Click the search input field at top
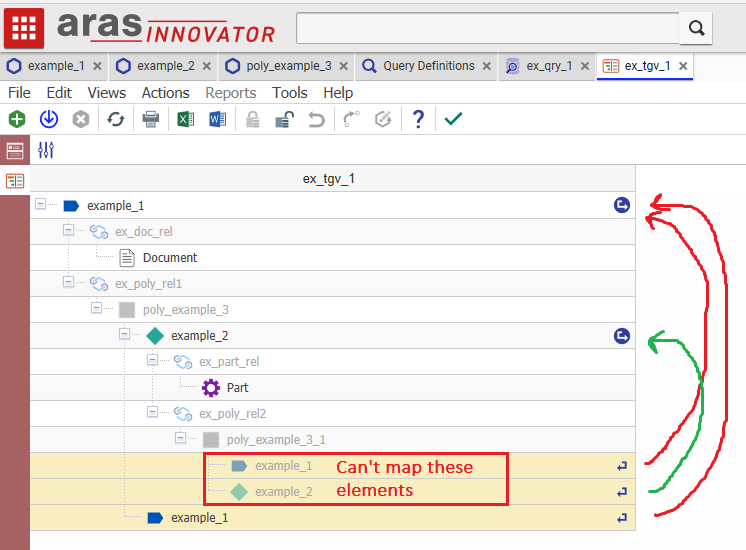746x550 pixels. click(x=487, y=28)
